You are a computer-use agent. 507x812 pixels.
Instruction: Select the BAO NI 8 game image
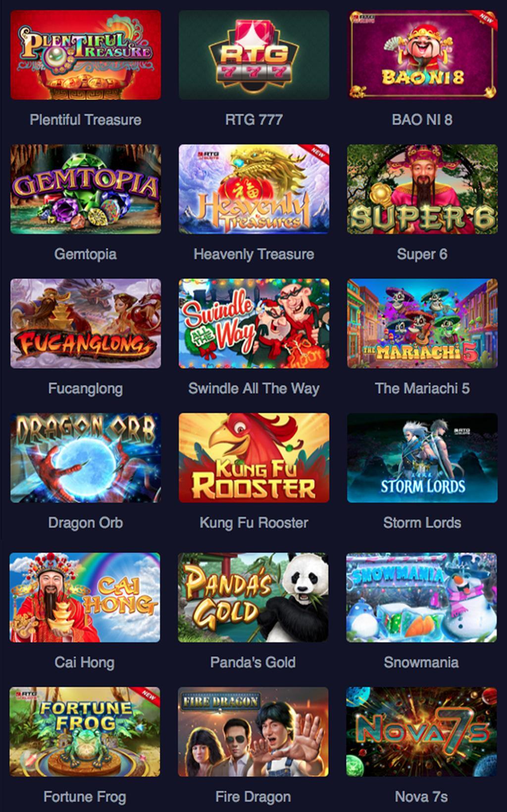click(x=422, y=55)
